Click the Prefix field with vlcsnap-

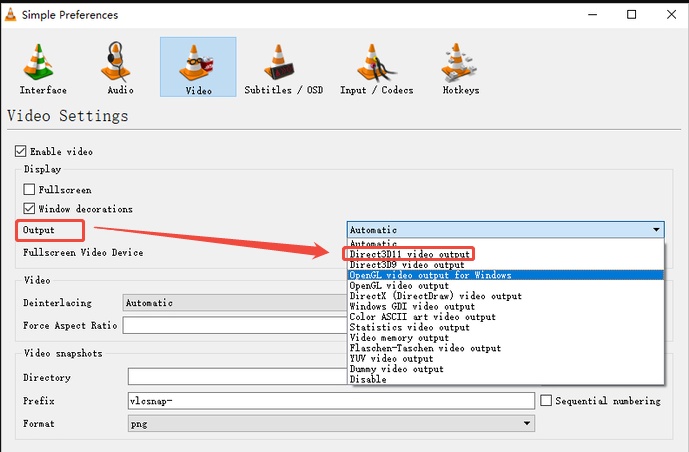tap(331, 401)
